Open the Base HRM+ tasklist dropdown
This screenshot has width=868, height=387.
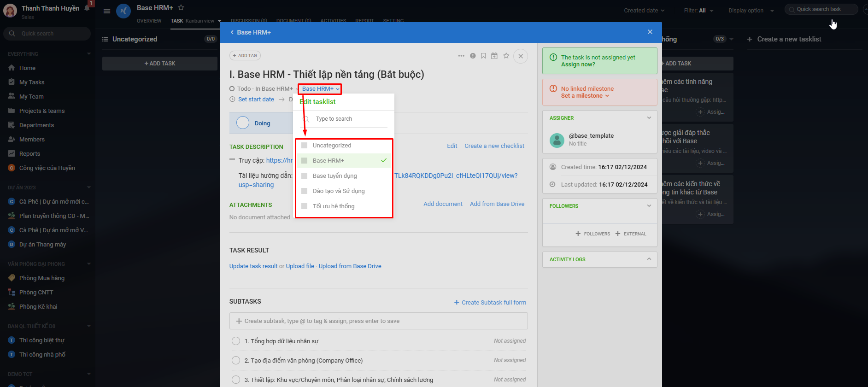click(x=321, y=89)
